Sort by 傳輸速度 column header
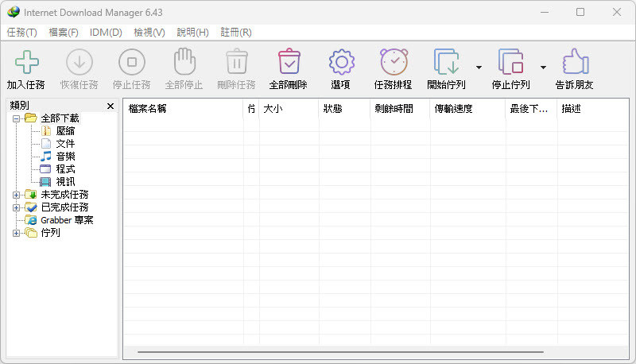Image resolution: width=636 pixels, height=364 pixels. pyautogui.click(x=467, y=109)
